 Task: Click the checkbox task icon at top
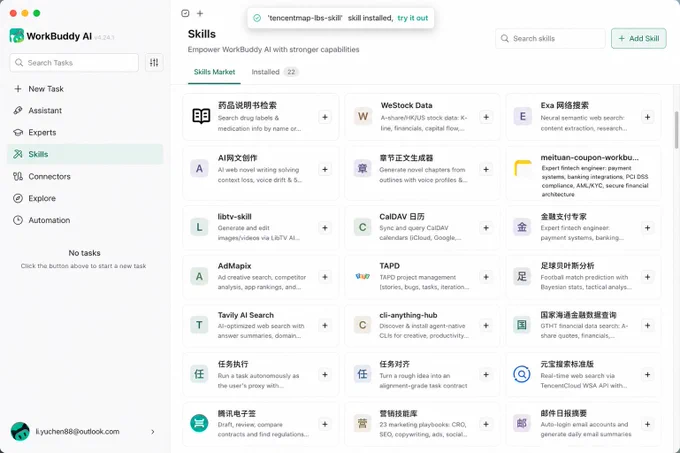(x=185, y=13)
